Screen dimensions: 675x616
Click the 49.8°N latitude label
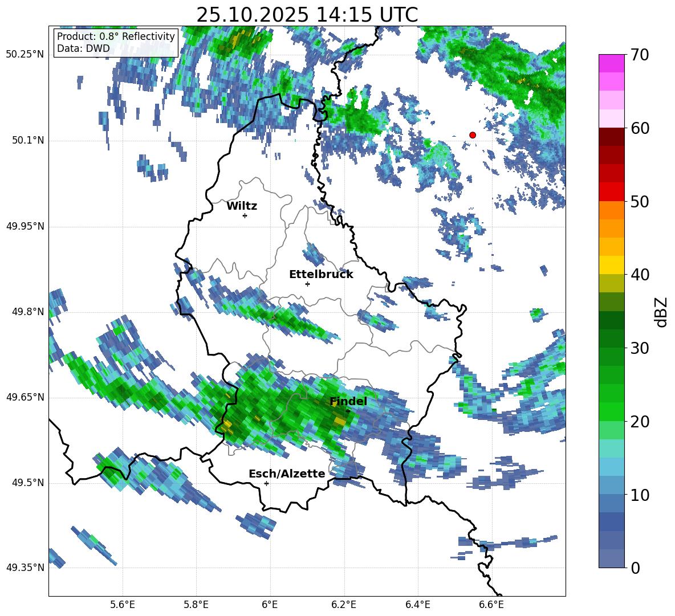(x=27, y=312)
